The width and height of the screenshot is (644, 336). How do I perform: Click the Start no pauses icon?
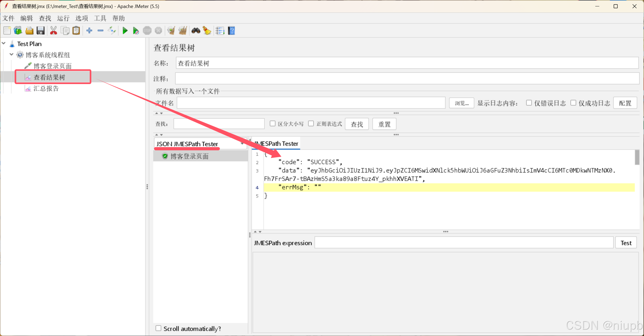click(136, 31)
